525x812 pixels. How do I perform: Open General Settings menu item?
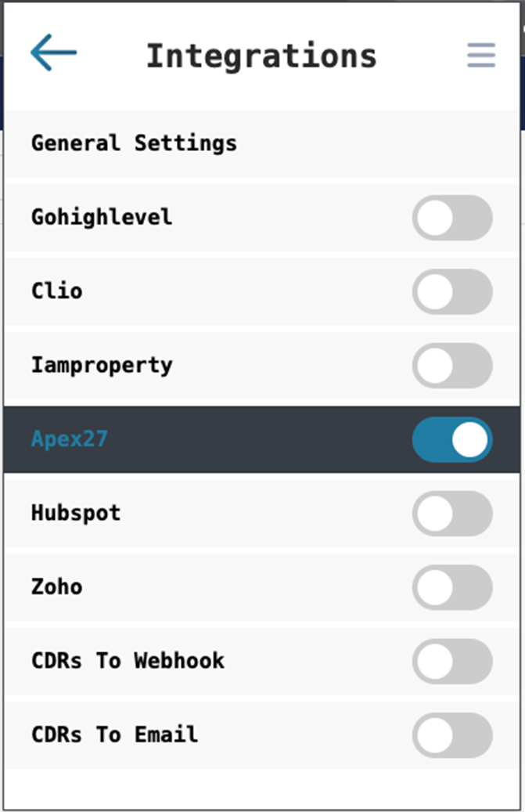134,143
